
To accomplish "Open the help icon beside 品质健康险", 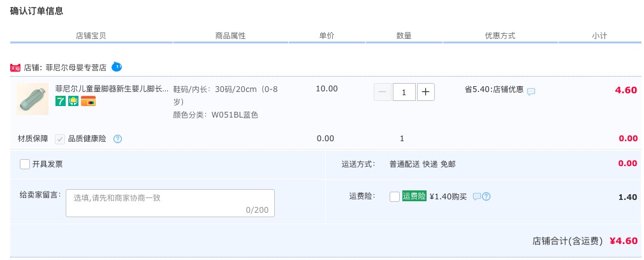I will click(x=117, y=139).
